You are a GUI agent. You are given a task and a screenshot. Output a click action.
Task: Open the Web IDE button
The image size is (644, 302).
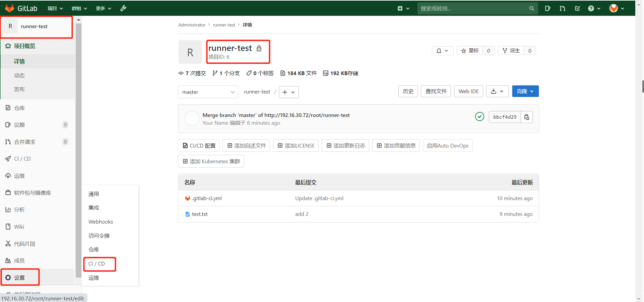coord(468,91)
